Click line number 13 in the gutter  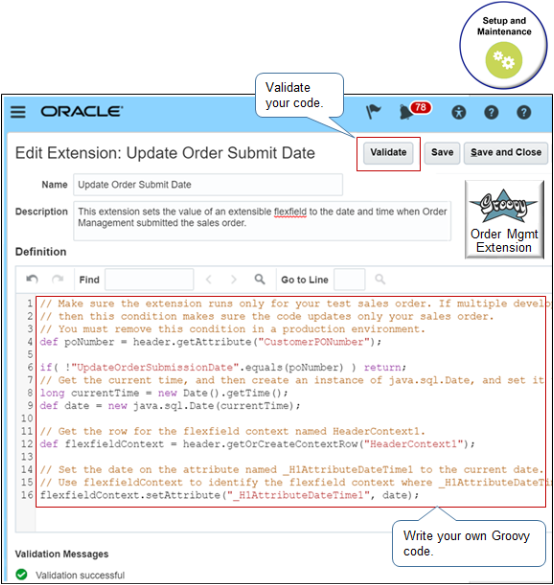[27, 457]
